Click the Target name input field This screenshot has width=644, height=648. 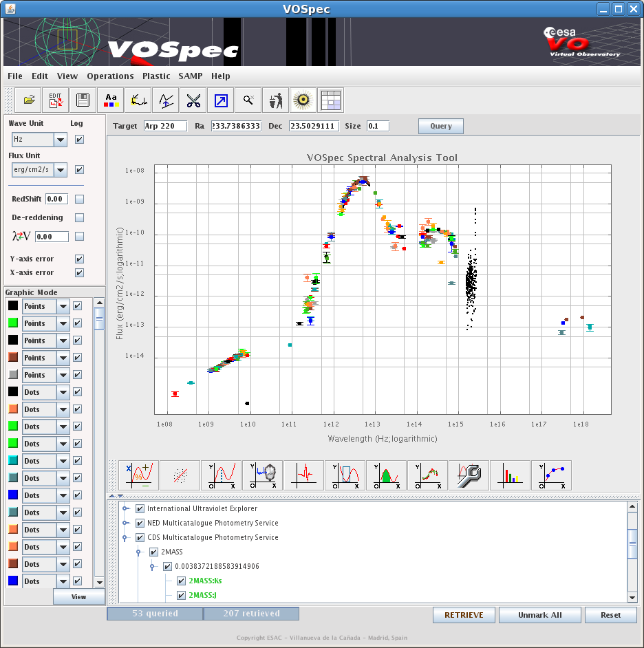[165, 126]
